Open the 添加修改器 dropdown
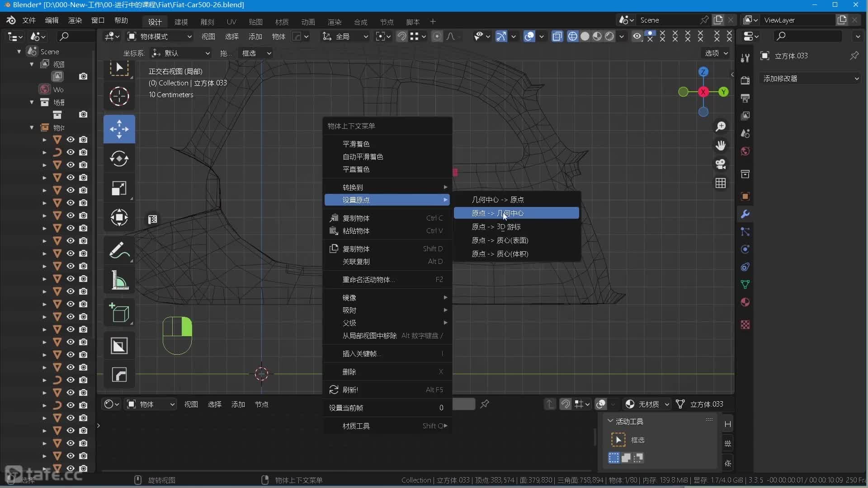 [x=811, y=78]
